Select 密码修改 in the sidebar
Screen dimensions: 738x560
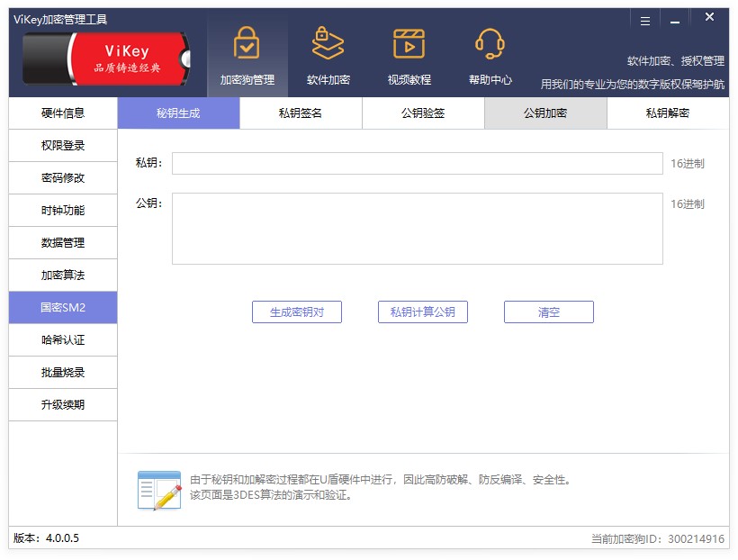[63, 178]
